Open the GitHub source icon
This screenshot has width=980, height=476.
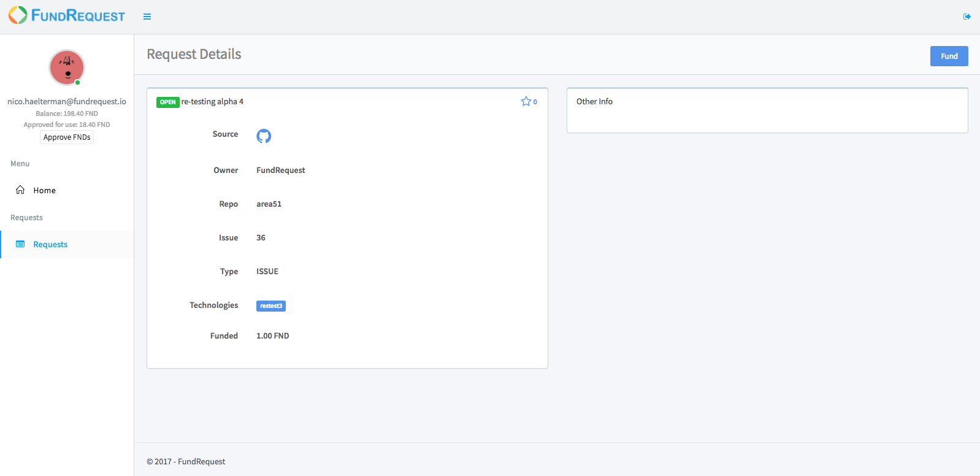click(x=264, y=136)
